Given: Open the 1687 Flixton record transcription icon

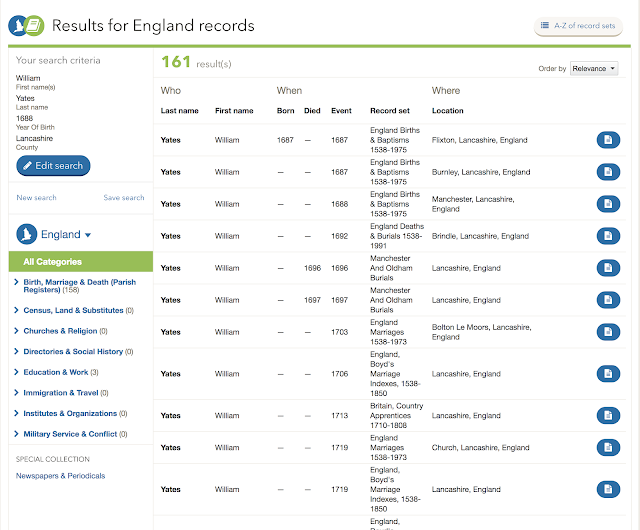Looking at the screenshot, I should (608, 140).
